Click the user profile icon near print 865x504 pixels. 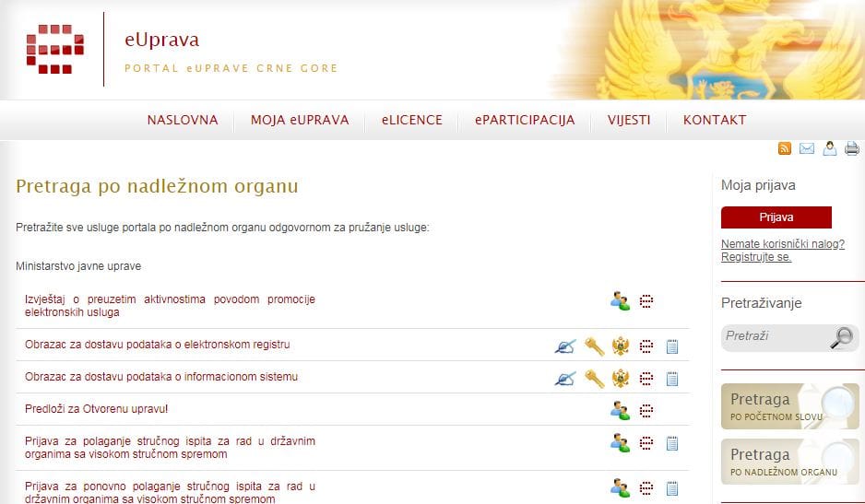(829, 148)
